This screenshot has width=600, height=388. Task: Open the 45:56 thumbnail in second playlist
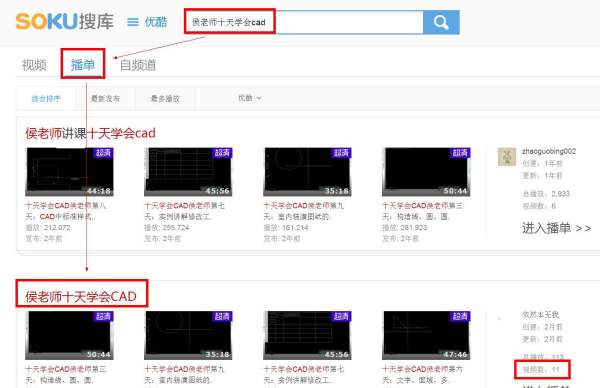(307, 335)
